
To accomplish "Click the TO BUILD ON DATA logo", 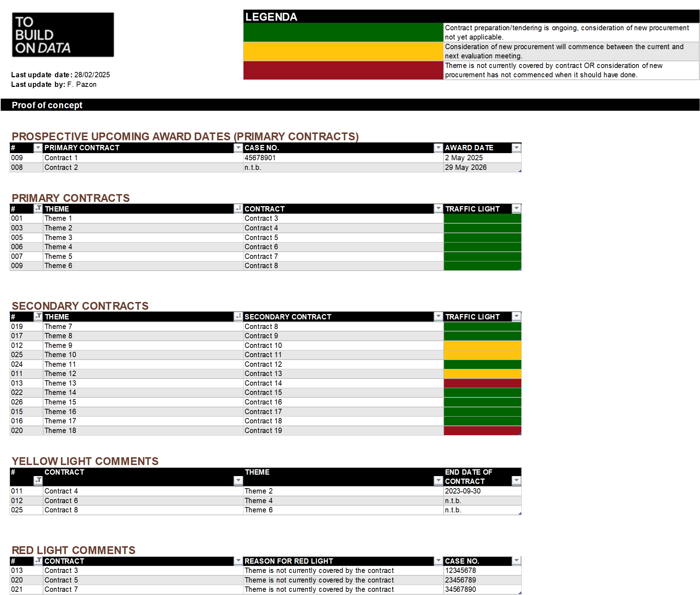I will [43, 35].
